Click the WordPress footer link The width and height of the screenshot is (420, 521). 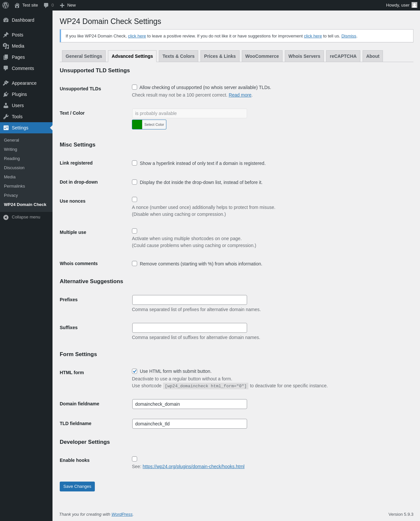click(x=122, y=514)
